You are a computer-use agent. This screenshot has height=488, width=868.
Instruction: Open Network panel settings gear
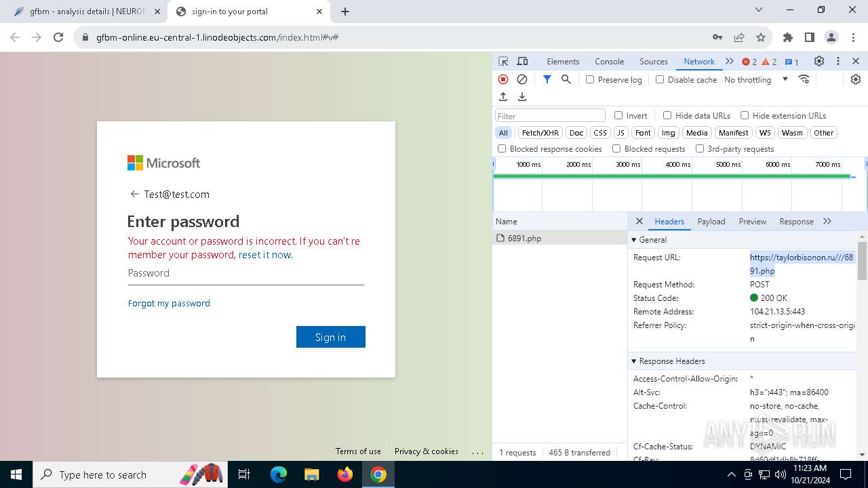tap(856, 79)
